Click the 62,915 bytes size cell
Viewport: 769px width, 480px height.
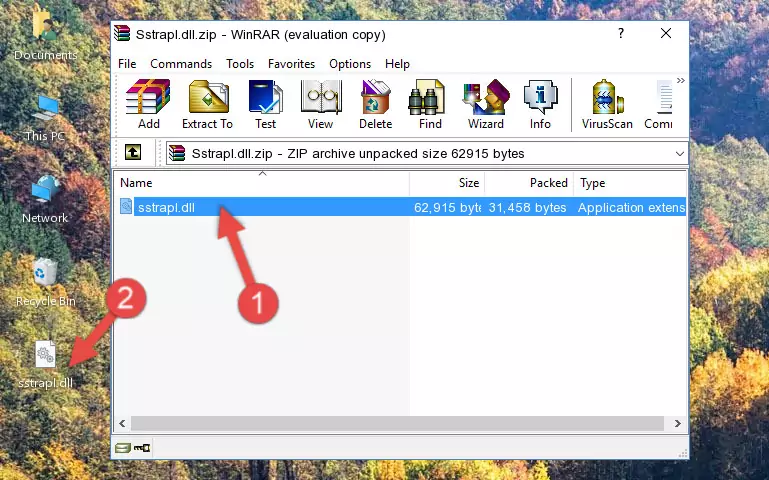point(447,207)
